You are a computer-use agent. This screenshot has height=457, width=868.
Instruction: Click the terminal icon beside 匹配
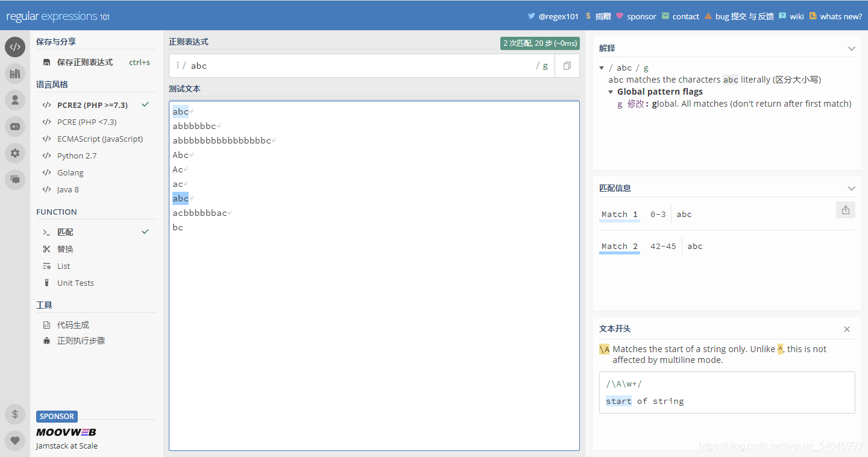(47, 232)
